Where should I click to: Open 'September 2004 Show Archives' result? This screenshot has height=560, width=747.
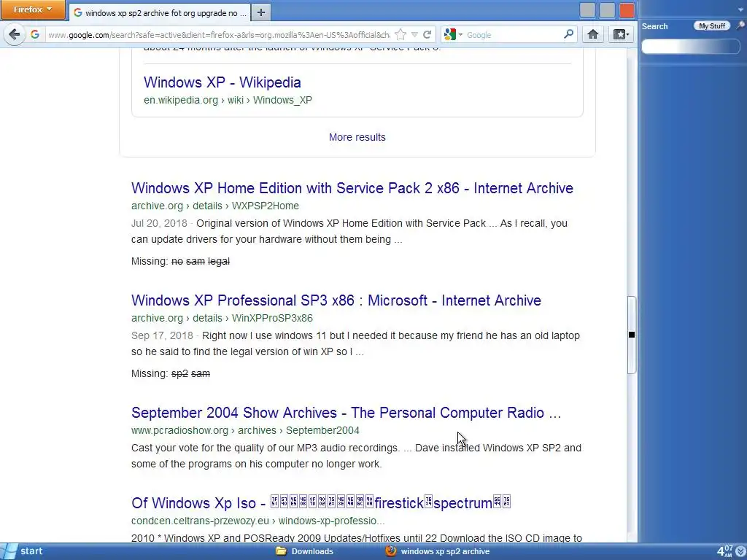point(346,413)
